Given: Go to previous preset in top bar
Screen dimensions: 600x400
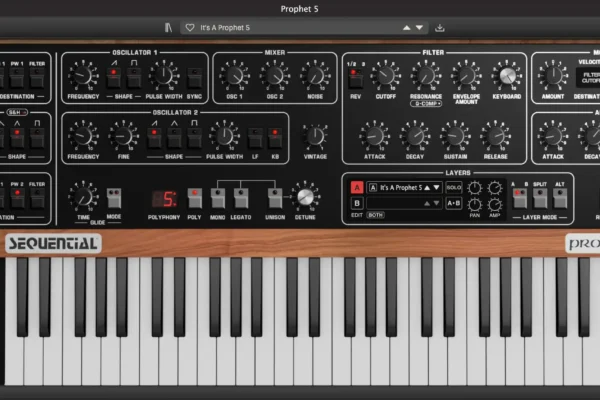Looking at the screenshot, I should pos(407,28).
